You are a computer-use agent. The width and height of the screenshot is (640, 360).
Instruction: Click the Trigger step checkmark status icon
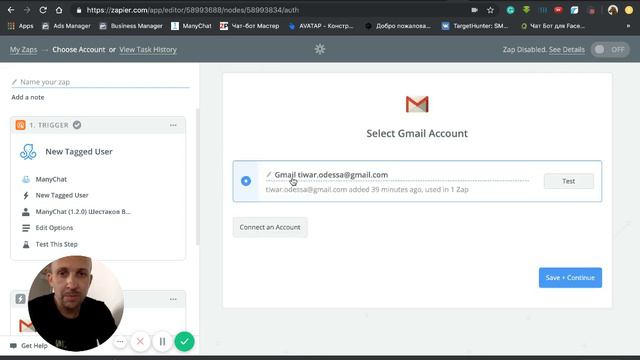(77, 125)
